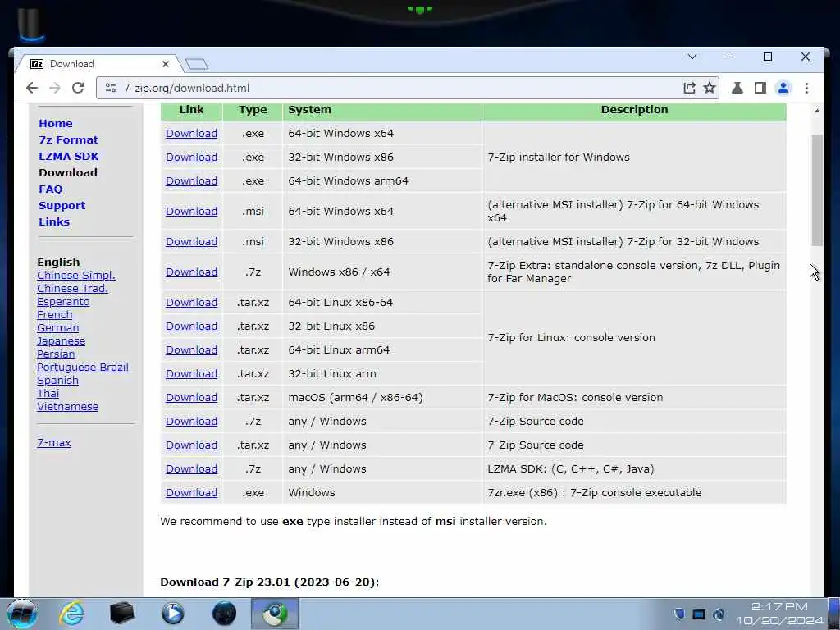Toggle the side panel icon
The height and width of the screenshot is (630, 840).
click(760, 88)
